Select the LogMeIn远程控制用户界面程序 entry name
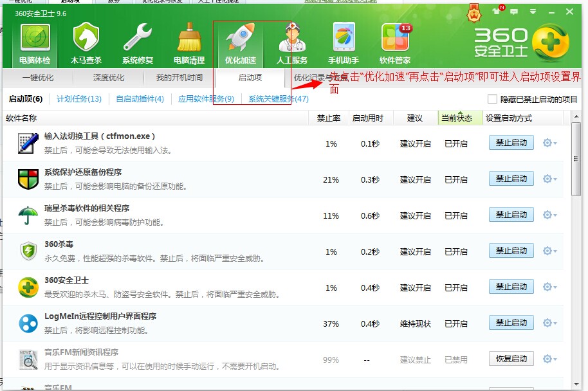This screenshot has height=391, width=588. point(100,316)
